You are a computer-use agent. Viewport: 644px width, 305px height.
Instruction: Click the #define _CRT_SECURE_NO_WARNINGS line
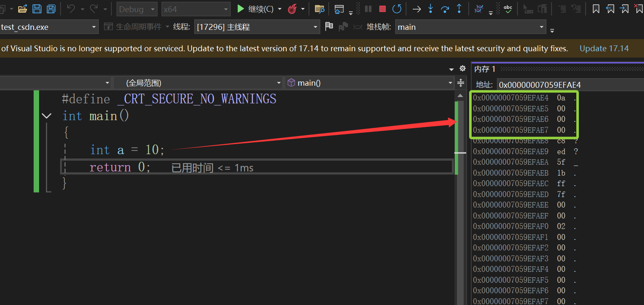click(169, 99)
